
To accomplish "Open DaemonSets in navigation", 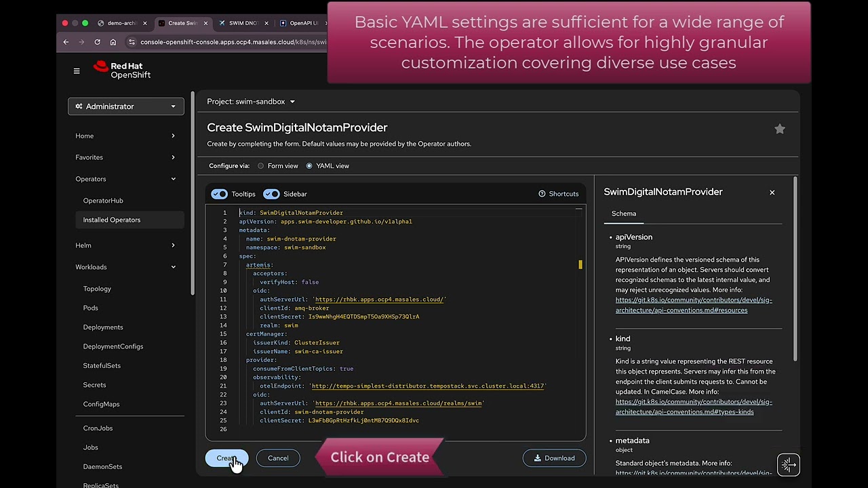I will pyautogui.click(x=102, y=467).
